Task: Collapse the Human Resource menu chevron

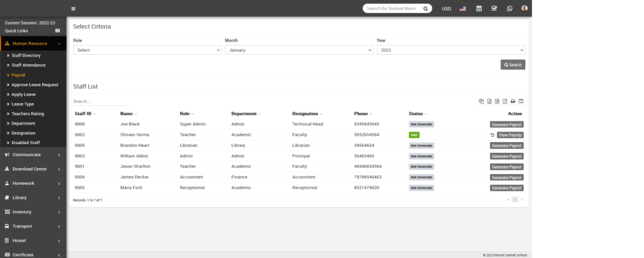Action: (x=59, y=43)
